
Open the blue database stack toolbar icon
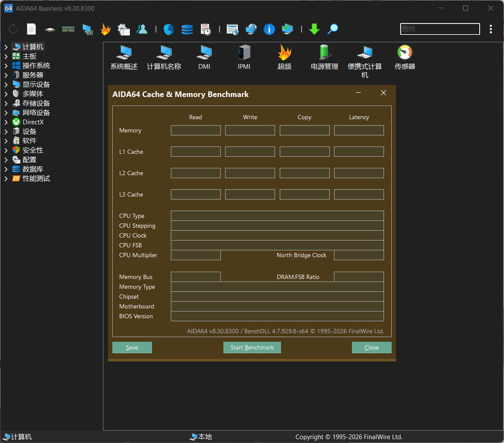pyautogui.click(x=187, y=29)
